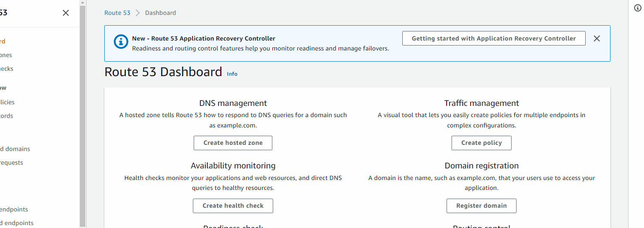Open Getting started with Application Recovery Controller
The width and height of the screenshot is (644, 228).
tap(494, 38)
